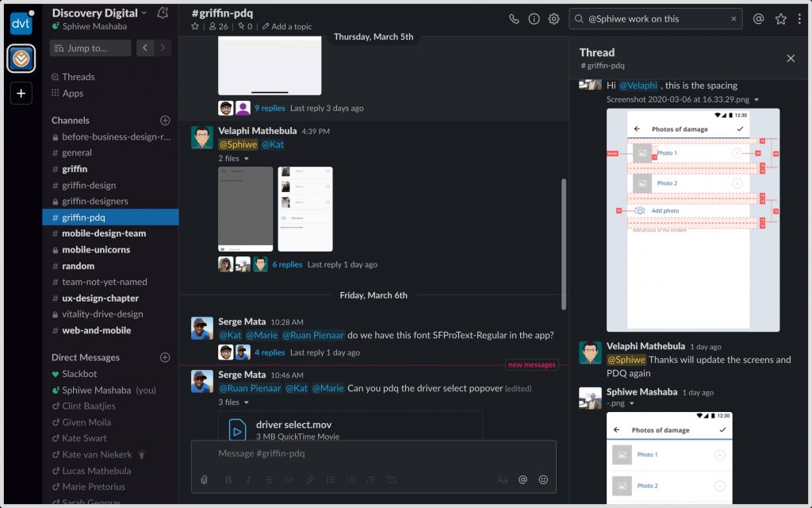Toggle bold formatting in message composer
The image size is (812, 508).
[228, 479]
